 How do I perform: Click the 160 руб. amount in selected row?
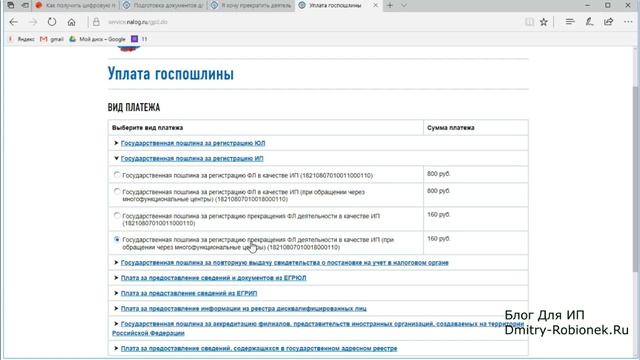click(x=439, y=238)
